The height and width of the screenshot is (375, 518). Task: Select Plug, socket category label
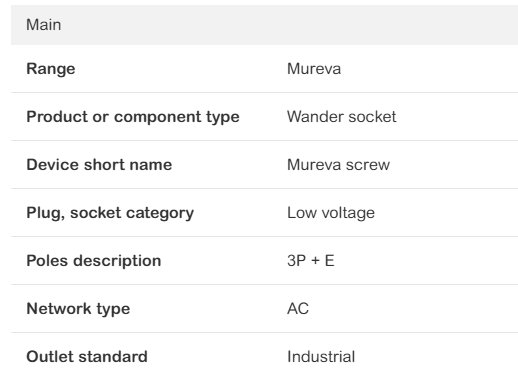click(110, 213)
